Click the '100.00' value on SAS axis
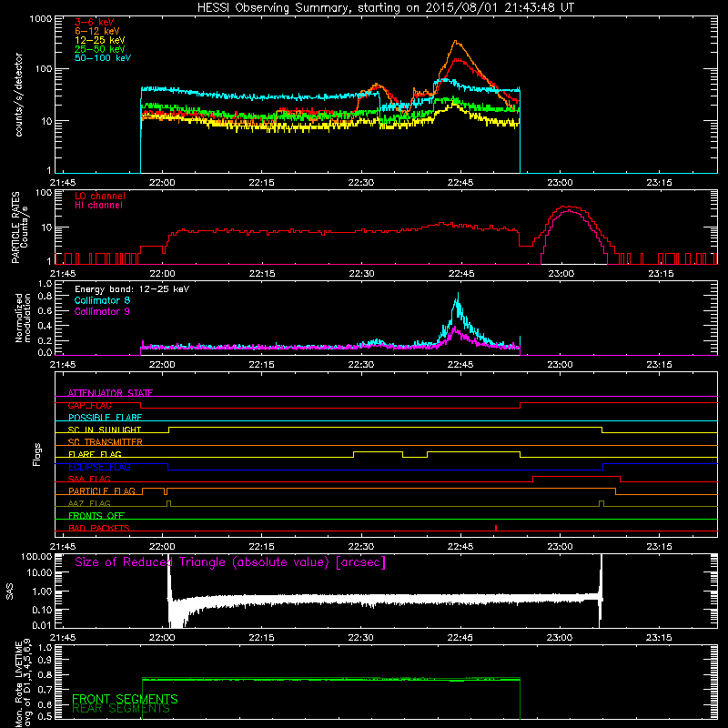728x728 pixels. [36, 556]
